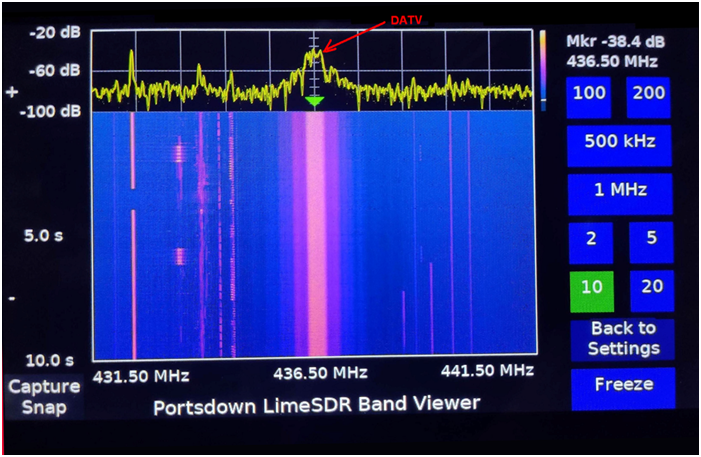Select the 20 span button
This screenshot has width=701, height=457.
[x=651, y=288]
